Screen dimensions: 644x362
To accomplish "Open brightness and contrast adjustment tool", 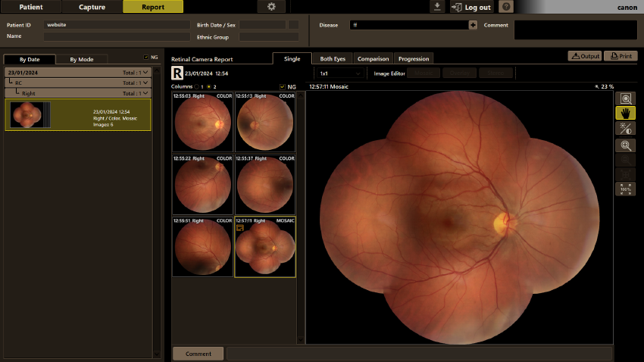I will point(625,129).
